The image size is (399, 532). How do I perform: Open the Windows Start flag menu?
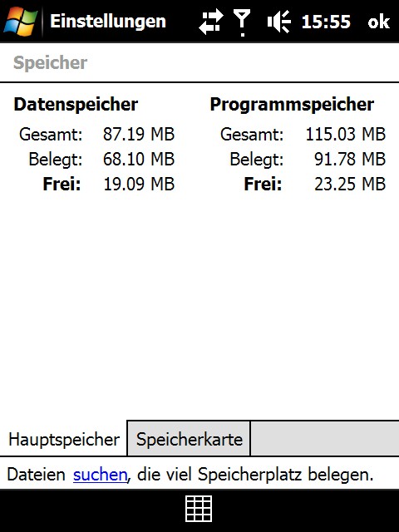tap(20, 21)
